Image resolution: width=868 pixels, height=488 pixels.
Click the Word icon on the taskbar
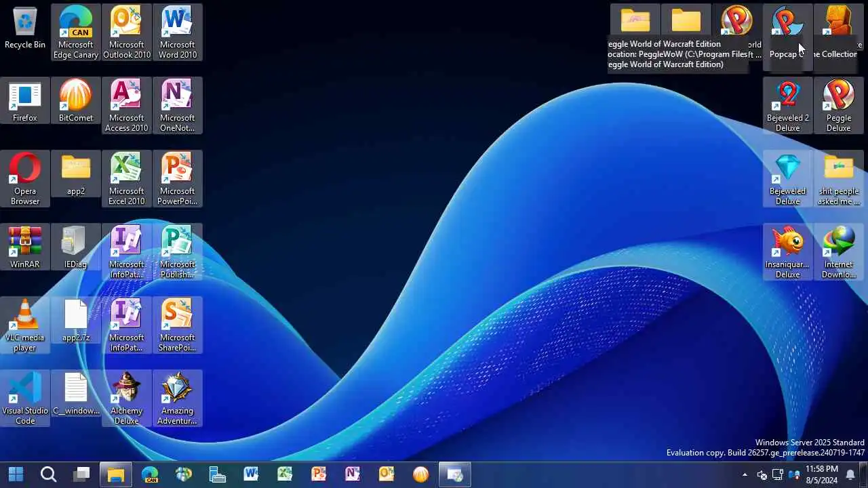pos(252,474)
